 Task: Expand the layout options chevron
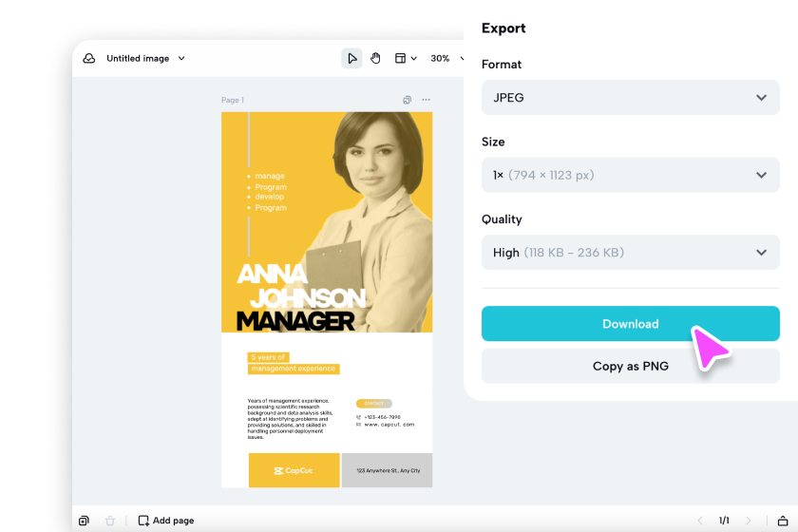pyautogui.click(x=414, y=59)
